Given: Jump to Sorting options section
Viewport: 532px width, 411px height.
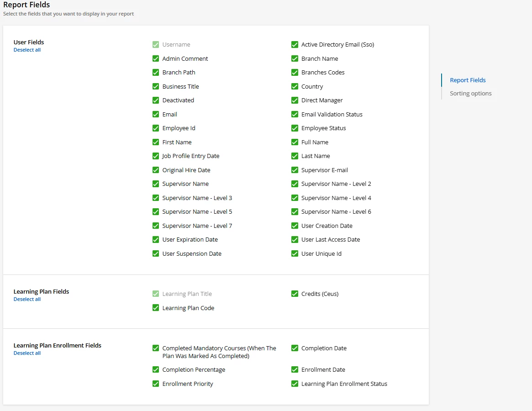Looking at the screenshot, I should coord(470,94).
